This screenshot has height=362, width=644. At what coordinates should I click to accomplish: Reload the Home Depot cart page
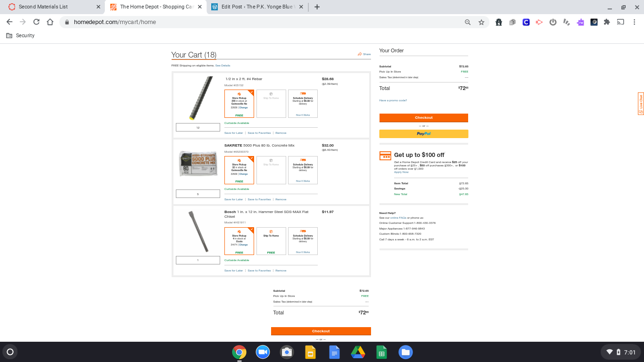(36, 22)
